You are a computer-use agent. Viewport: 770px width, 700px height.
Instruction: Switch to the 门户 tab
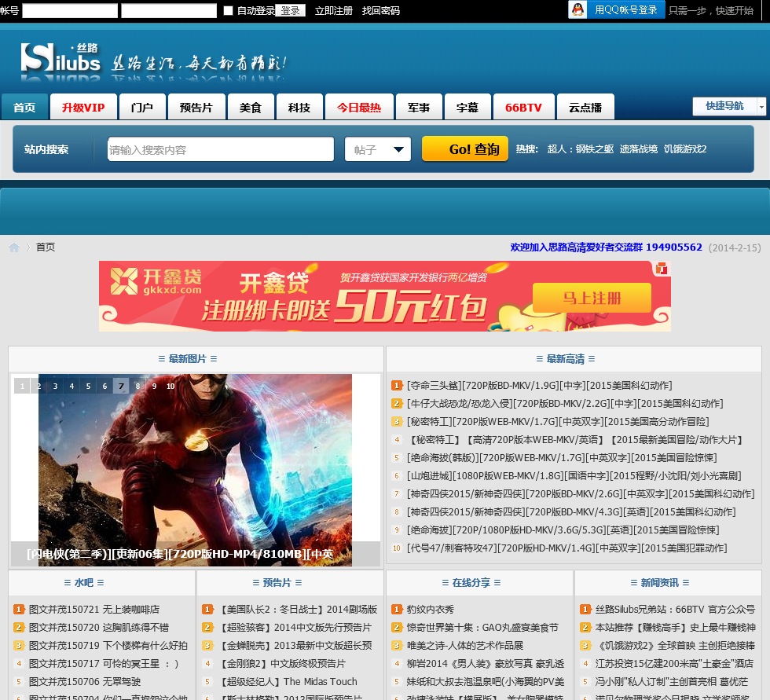(142, 107)
